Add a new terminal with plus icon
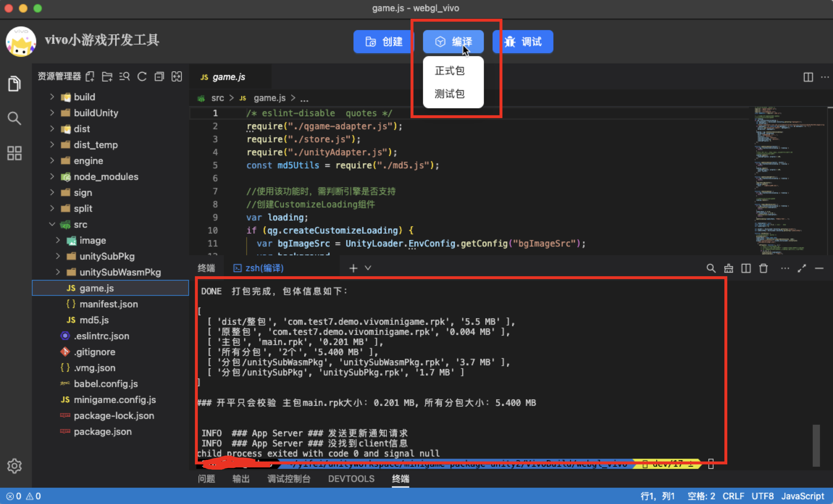Viewport: 833px width, 504px height. [353, 268]
